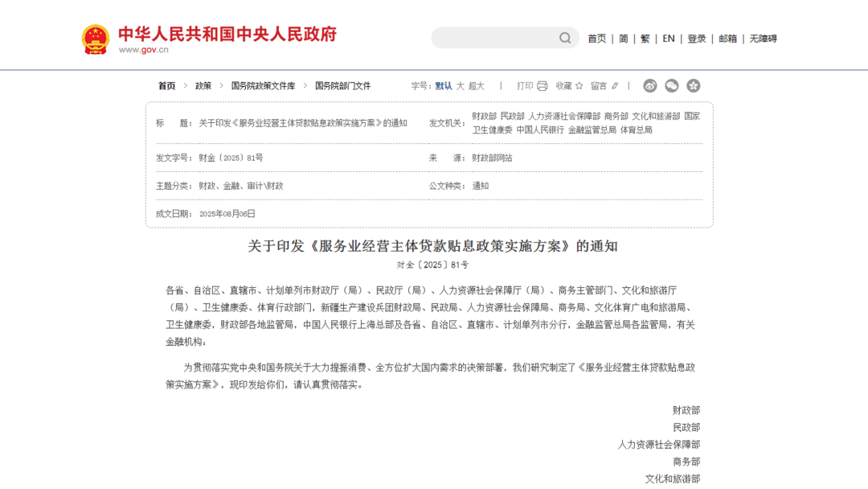Screen dimensions: 868x489
Task: Open 国务院部门文件 breadcrumb link
Action: 342,86
